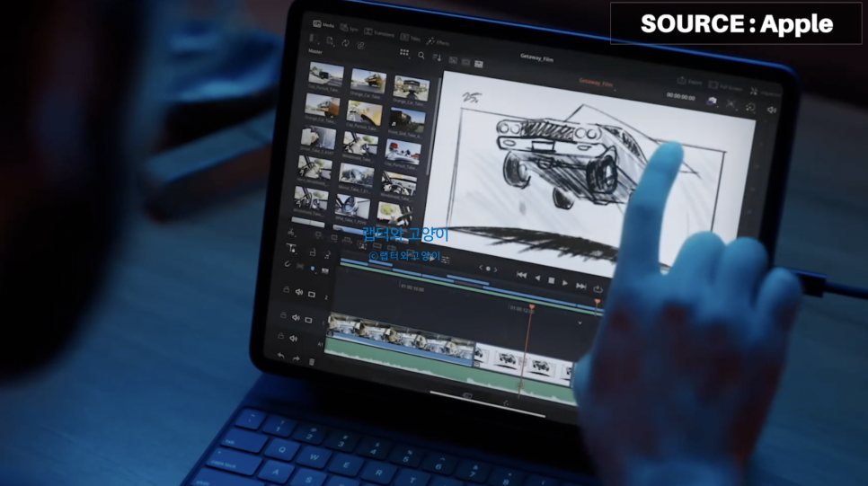
Task: Toggle the purple bypass color grades icon
Action: tap(712, 102)
